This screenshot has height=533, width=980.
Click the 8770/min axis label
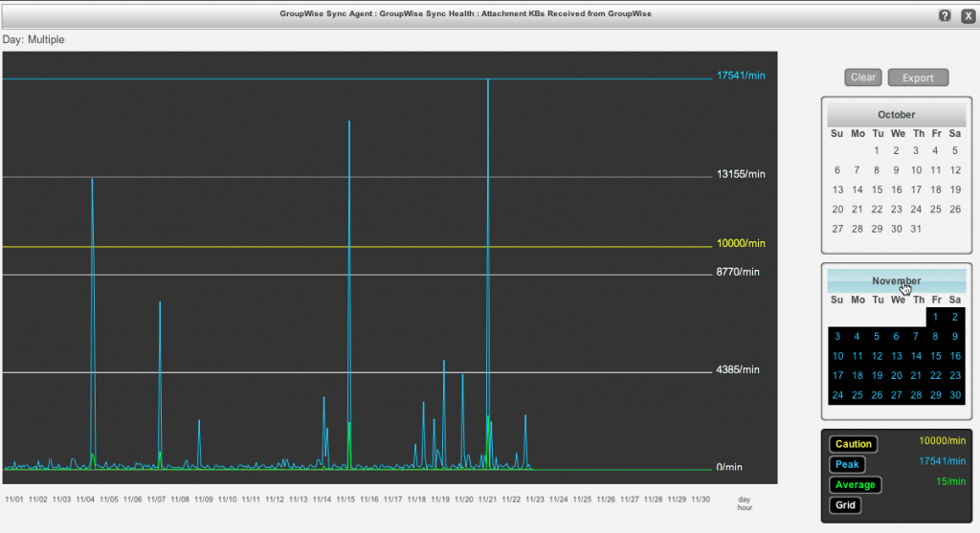[x=738, y=272]
